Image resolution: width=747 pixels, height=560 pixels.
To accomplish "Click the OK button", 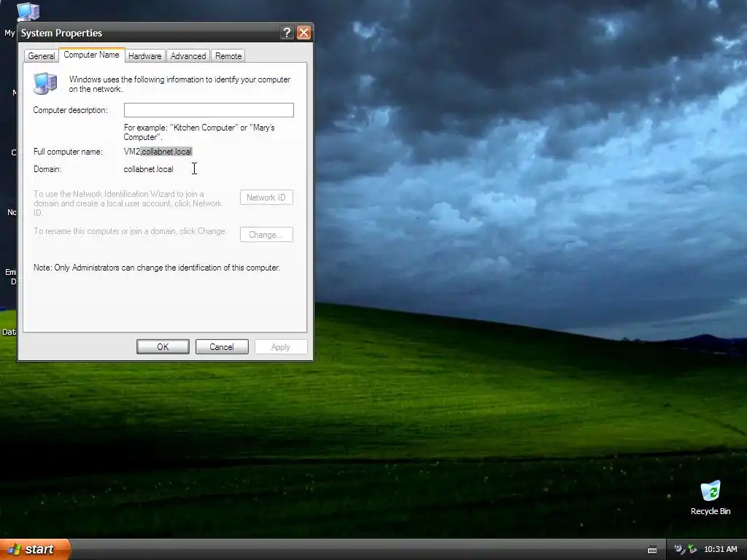I will [x=163, y=346].
